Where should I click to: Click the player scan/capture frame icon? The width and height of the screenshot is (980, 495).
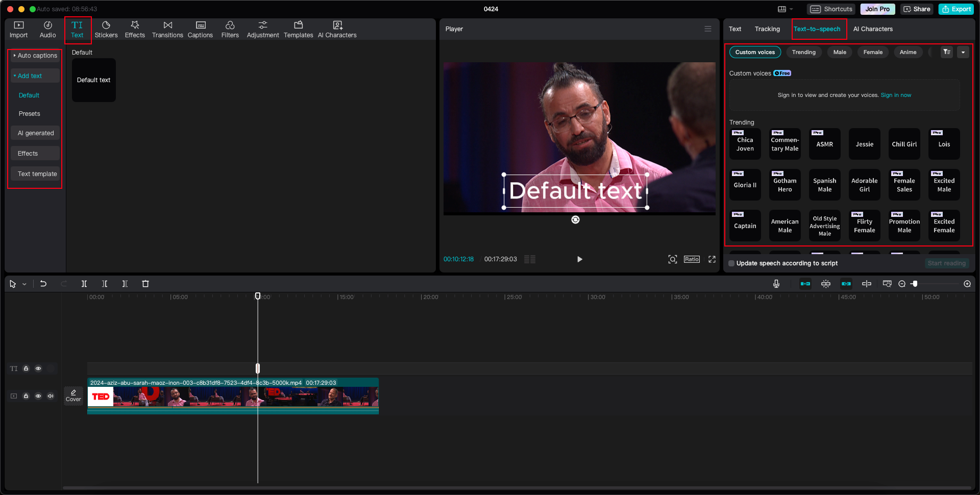pos(673,259)
